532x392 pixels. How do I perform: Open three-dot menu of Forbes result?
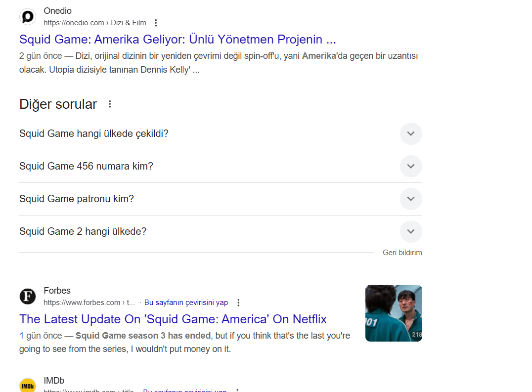[238, 303]
